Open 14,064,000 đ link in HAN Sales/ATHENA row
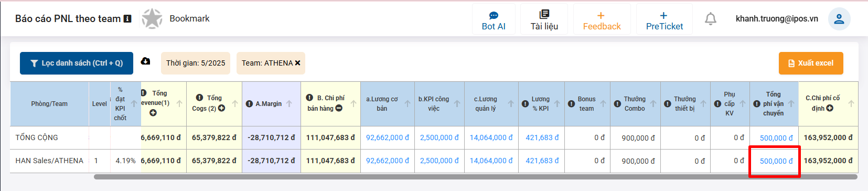Image resolution: width=868 pixels, height=191 pixels. point(491,161)
